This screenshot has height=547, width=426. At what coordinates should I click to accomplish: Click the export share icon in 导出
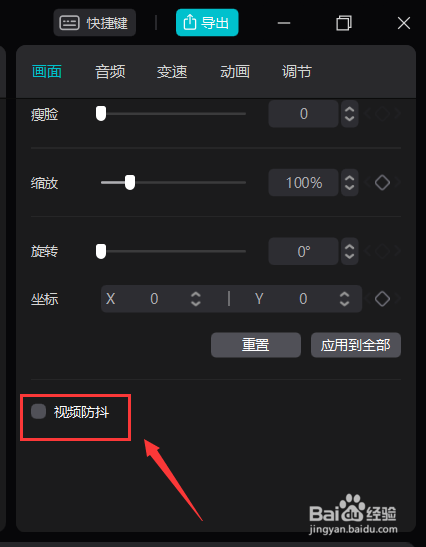tap(190, 23)
